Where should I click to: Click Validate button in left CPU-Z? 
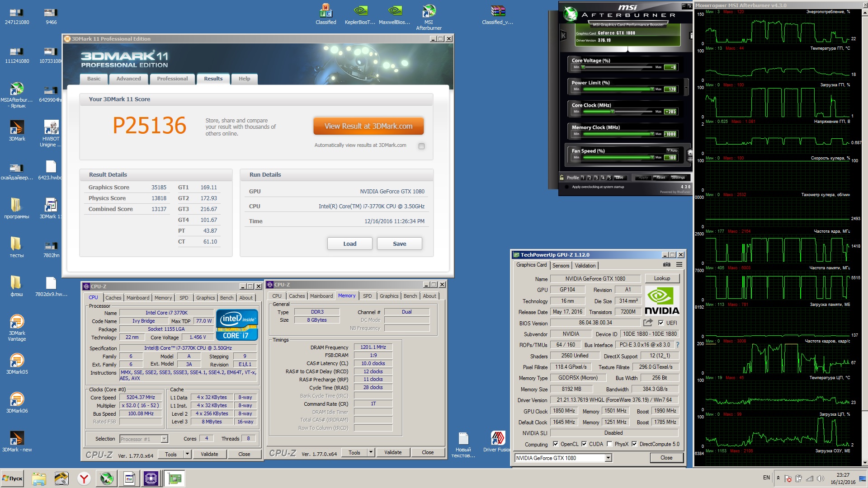209,454
